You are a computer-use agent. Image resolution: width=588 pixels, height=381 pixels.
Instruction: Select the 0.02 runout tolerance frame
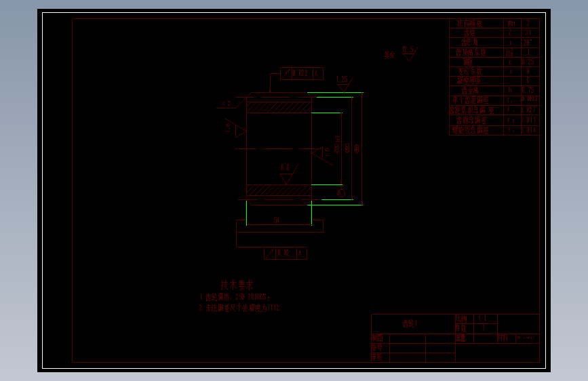click(x=286, y=253)
